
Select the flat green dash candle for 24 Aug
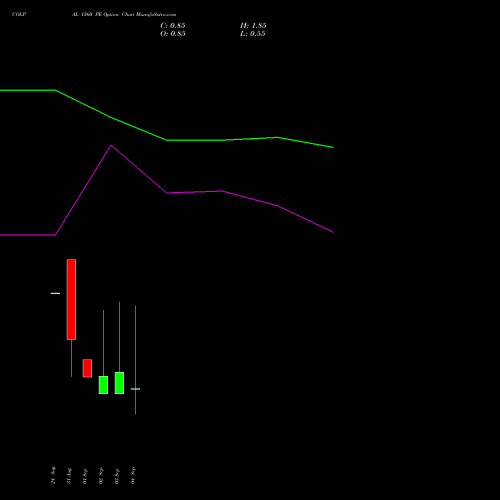55,293
